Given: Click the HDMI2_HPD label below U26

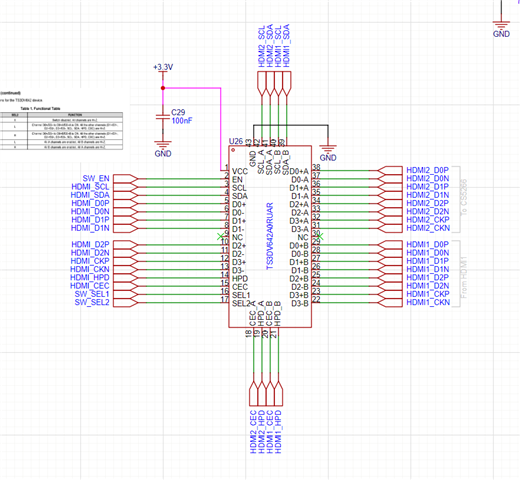Looking at the screenshot, I should click(x=262, y=431).
